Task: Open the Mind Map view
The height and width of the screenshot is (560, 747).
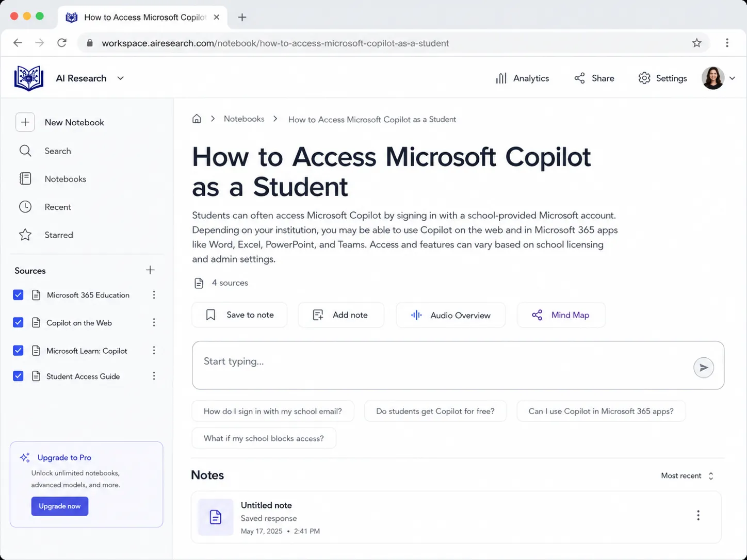Action: click(x=561, y=315)
